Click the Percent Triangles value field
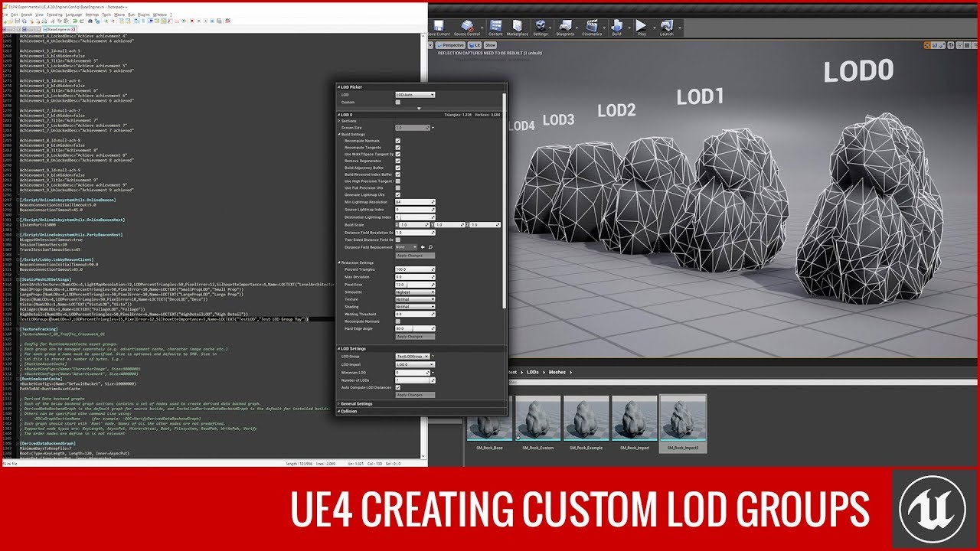Viewport: 980px width, 551px height. [415, 269]
